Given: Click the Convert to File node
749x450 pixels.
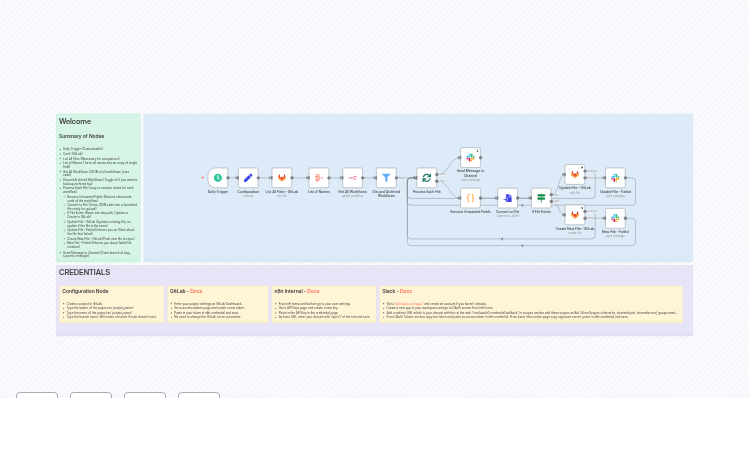Looking at the screenshot, I should (x=507, y=198).
